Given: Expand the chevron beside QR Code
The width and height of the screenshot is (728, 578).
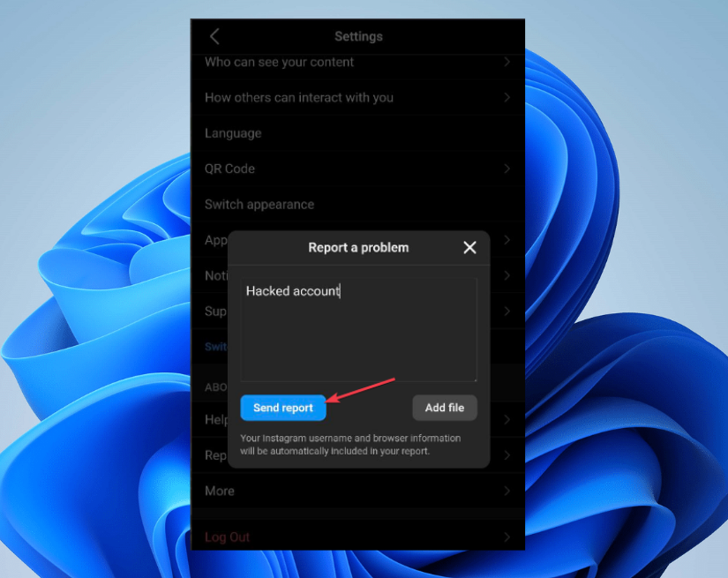Looking at the screenshot, I should point(507,169).
